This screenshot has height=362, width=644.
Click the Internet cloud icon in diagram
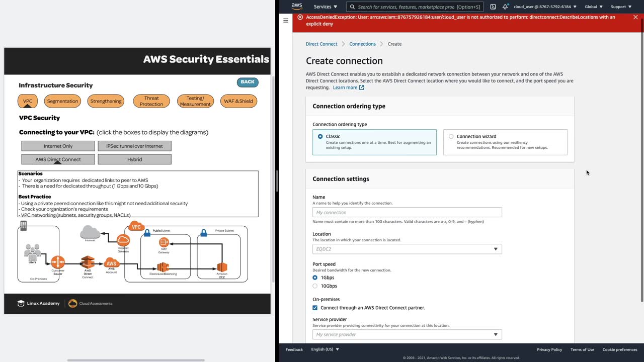[x=90, y=232]
